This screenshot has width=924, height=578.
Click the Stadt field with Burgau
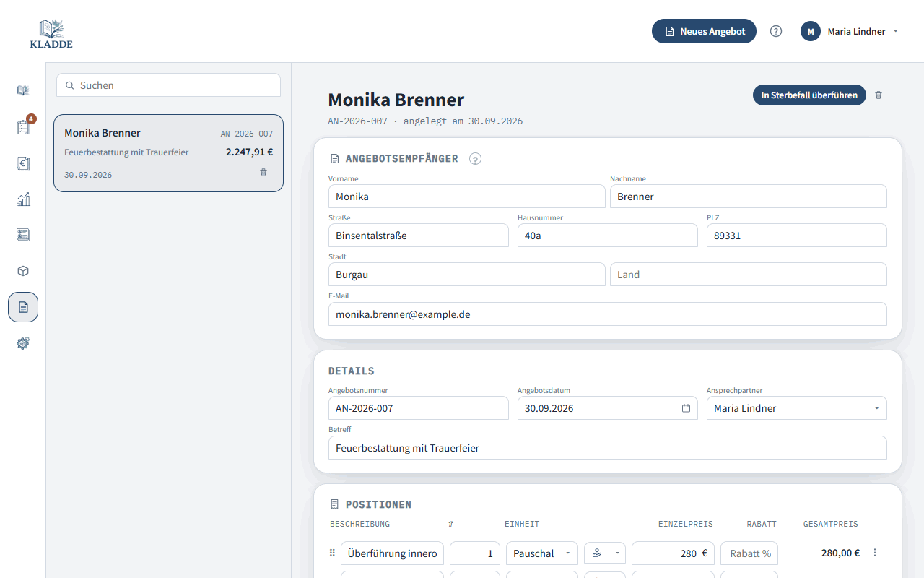pyautogui.click(x=467, y=275)
